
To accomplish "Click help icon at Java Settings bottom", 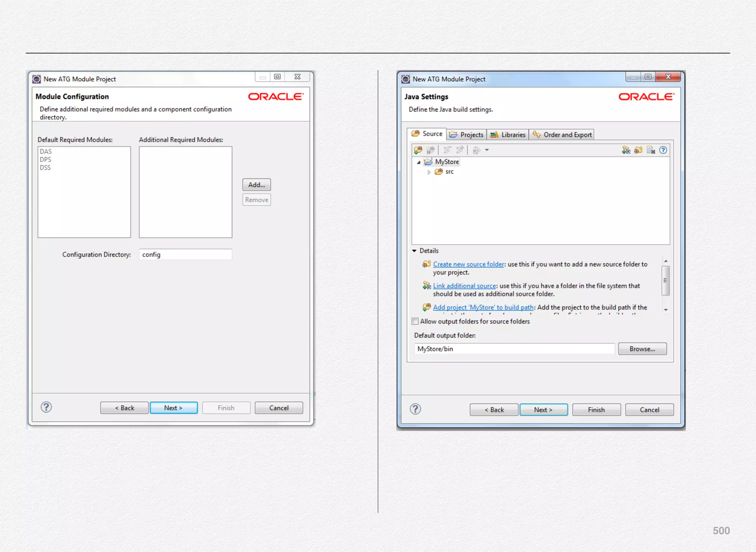I will point(415,409).
